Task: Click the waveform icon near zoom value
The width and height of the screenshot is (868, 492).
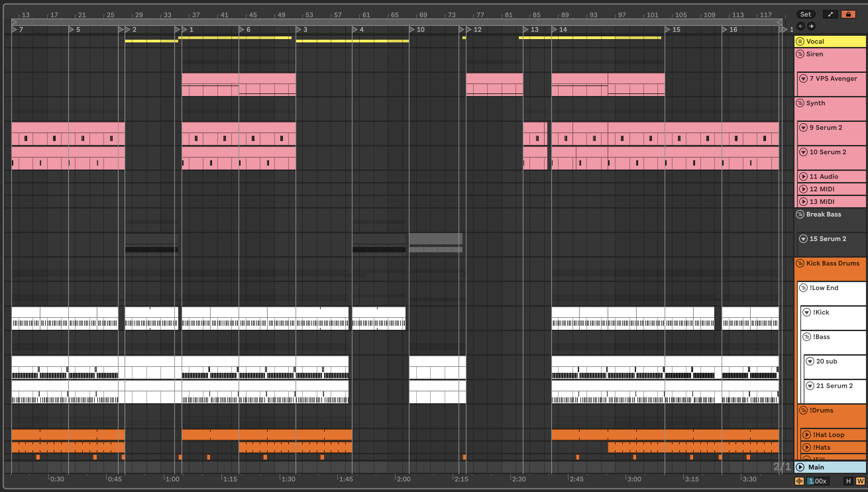Action: tap(799, 481)
